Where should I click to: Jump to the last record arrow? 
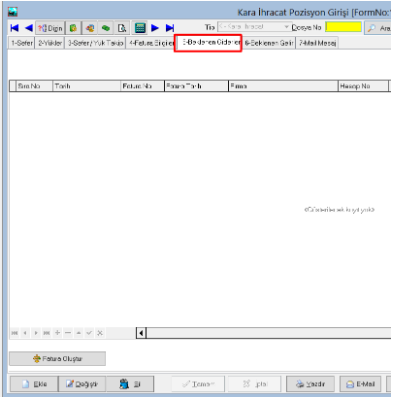pyautogui.click(x=170, y=28)
